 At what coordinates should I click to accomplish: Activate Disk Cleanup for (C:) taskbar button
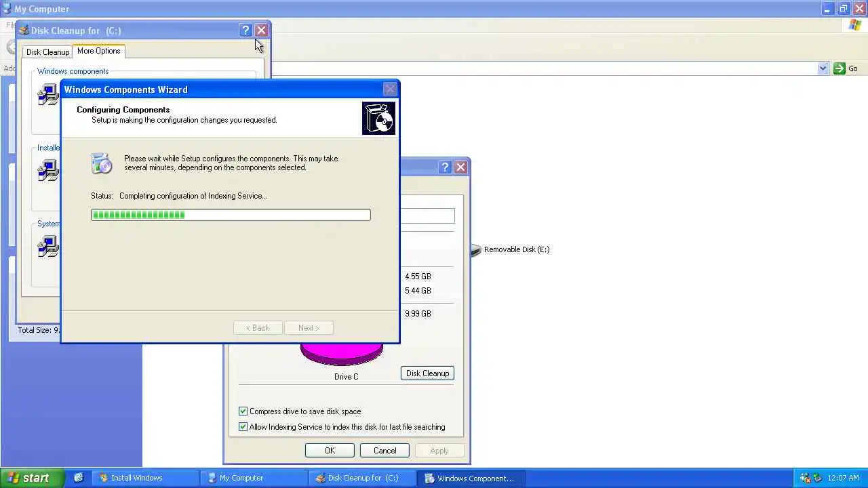point(363,478)
